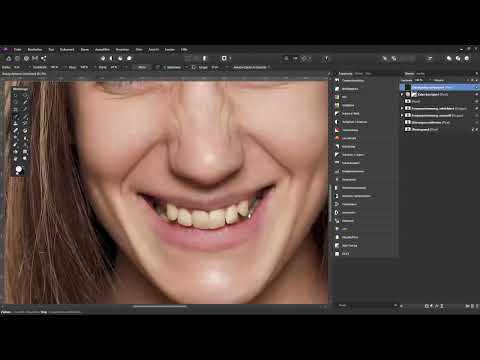Open the Datei menu

point(18,50)
